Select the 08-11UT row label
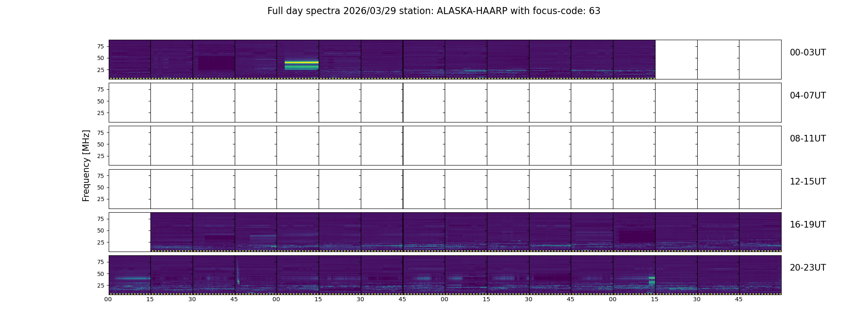 808,139
